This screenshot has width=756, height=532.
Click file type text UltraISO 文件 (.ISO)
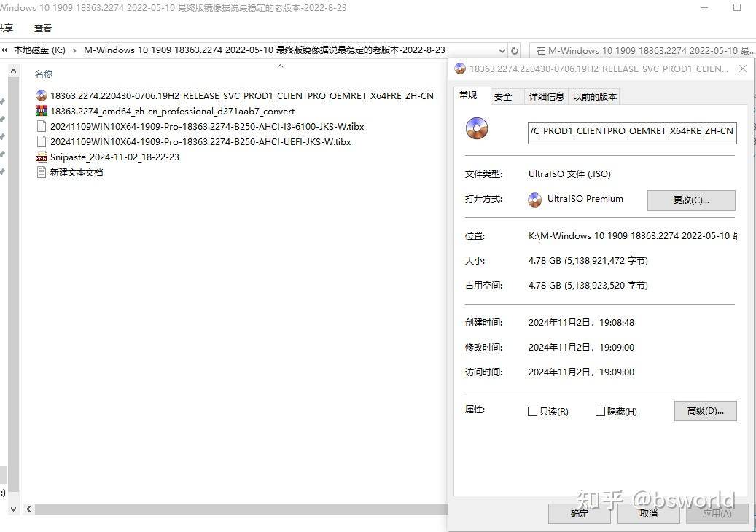(x=569, y=174)
